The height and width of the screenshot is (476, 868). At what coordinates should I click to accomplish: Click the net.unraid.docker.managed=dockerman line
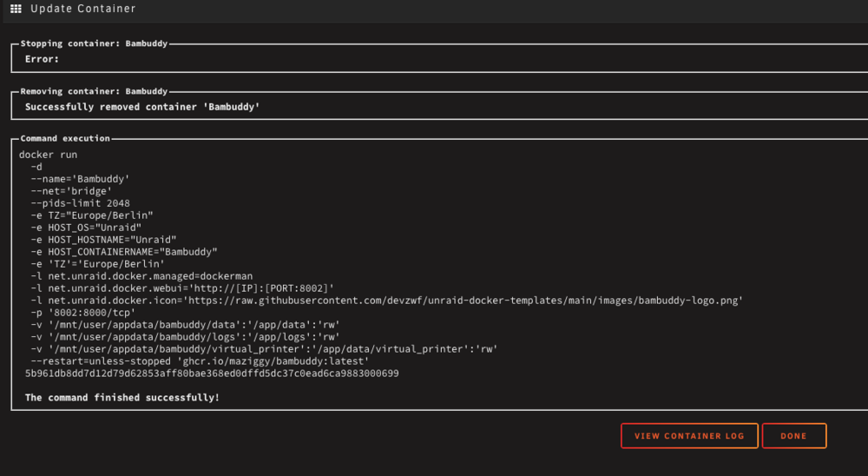pyautogui.click(x=141, y=276)
